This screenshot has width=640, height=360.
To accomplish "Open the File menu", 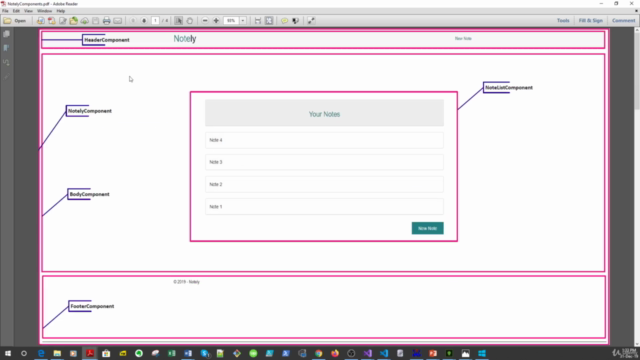I will click(5, 11).
